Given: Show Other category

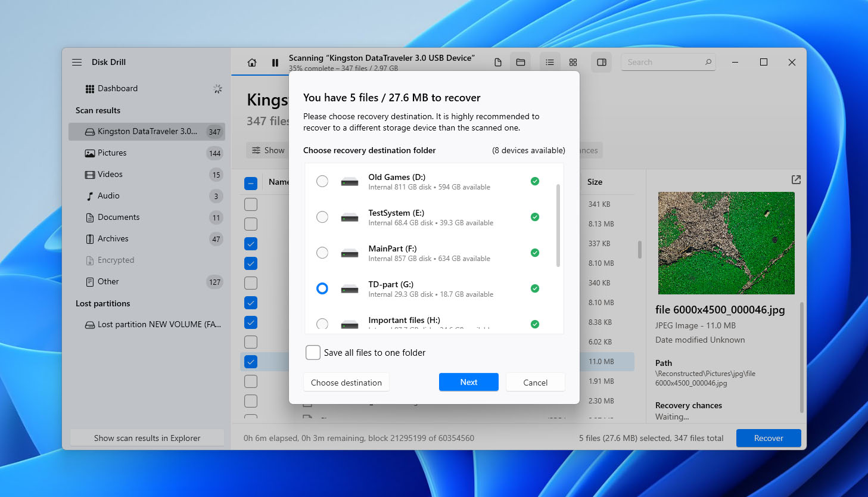Looking at the screenshot, I should coord(147,281).
